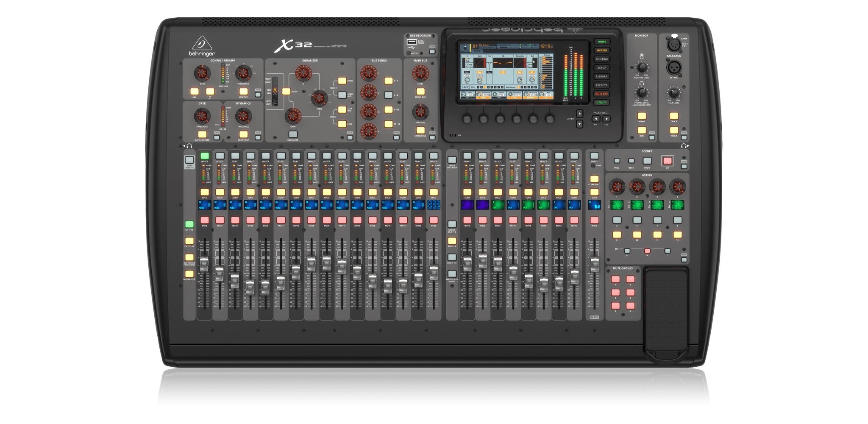This screenshot has width=868, height=424.
Task: Open the View button in Equalizer section
Action: click(x=350, y=137)
